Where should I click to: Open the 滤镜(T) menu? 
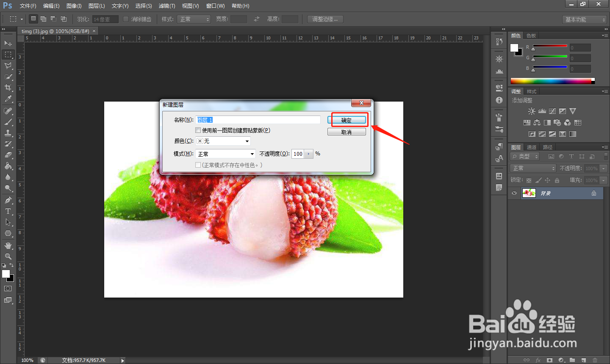[167, 6]
